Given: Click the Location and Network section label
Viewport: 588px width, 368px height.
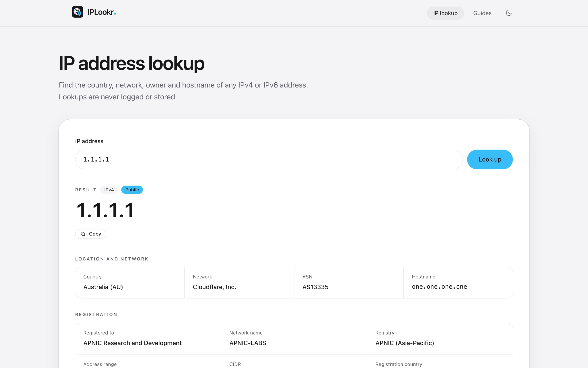Looking at the screenshot, I should point(112,259).
